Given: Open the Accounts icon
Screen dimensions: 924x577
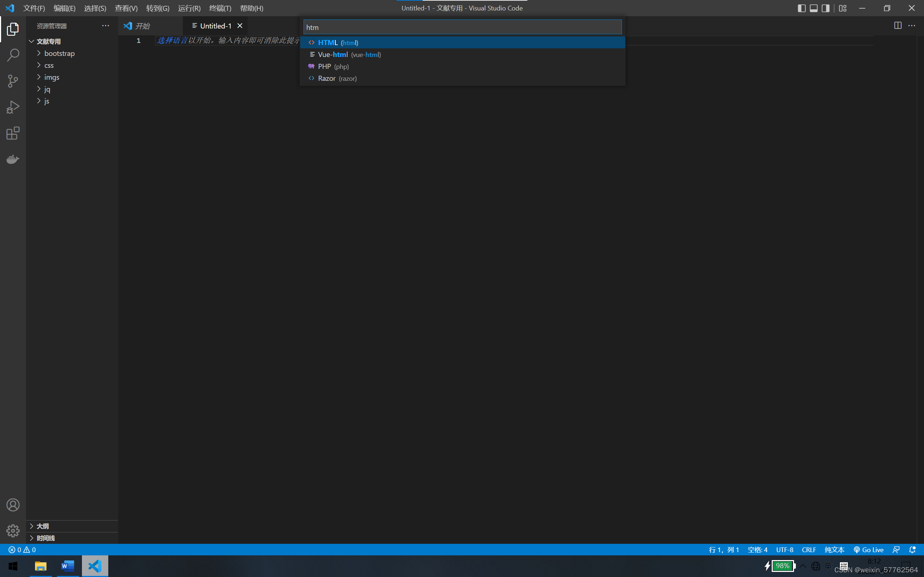Looking at the screenshot, I should point(13,505).
